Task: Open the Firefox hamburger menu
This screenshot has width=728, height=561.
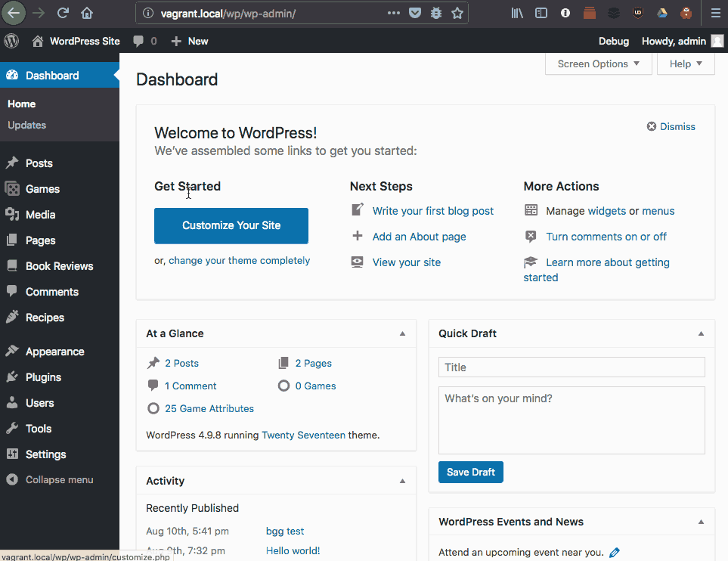Action: pos(715,13)
